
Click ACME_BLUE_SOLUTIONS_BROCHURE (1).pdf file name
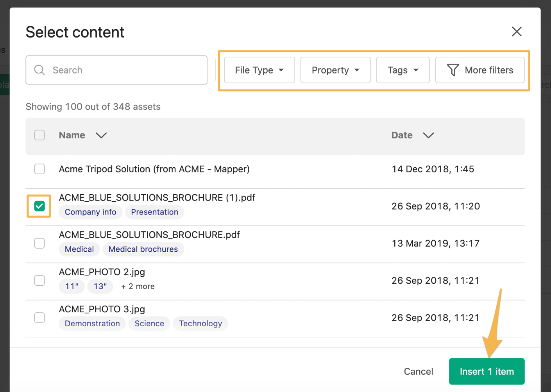pos(157,197)
